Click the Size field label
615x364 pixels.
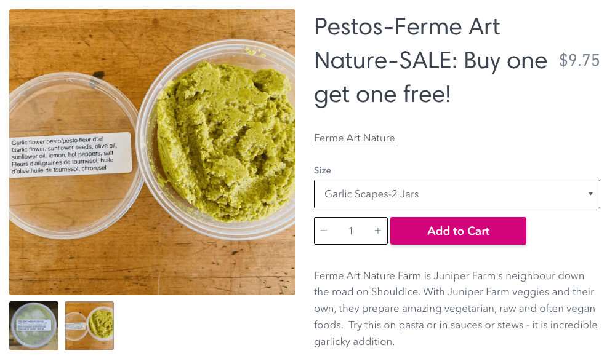(x=323, y=170)
